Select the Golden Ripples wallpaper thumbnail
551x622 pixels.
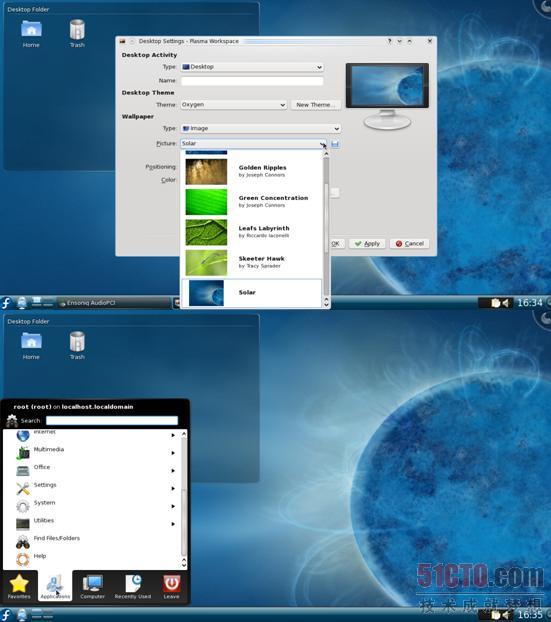(x=206, y=171)
